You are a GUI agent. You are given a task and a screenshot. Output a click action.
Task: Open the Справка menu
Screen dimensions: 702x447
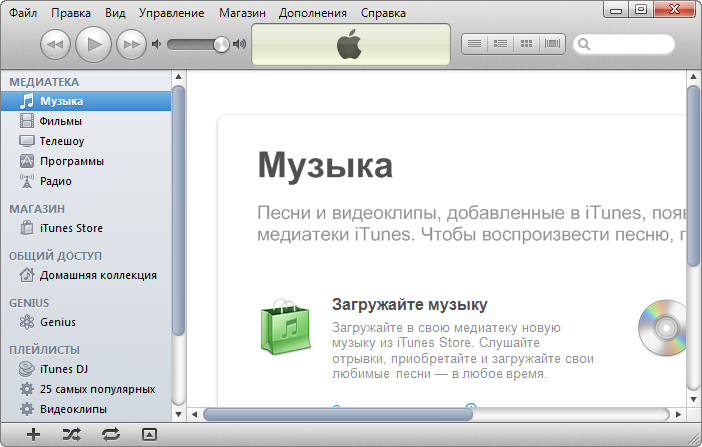[x=383, y=13]
